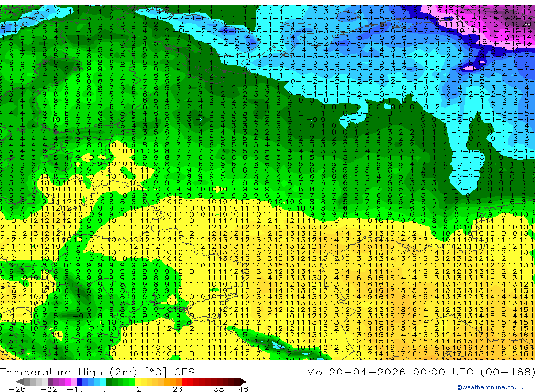Open the weatheronline.co.uk copyright link
This screenshot has height=392, width=535.
490,387
